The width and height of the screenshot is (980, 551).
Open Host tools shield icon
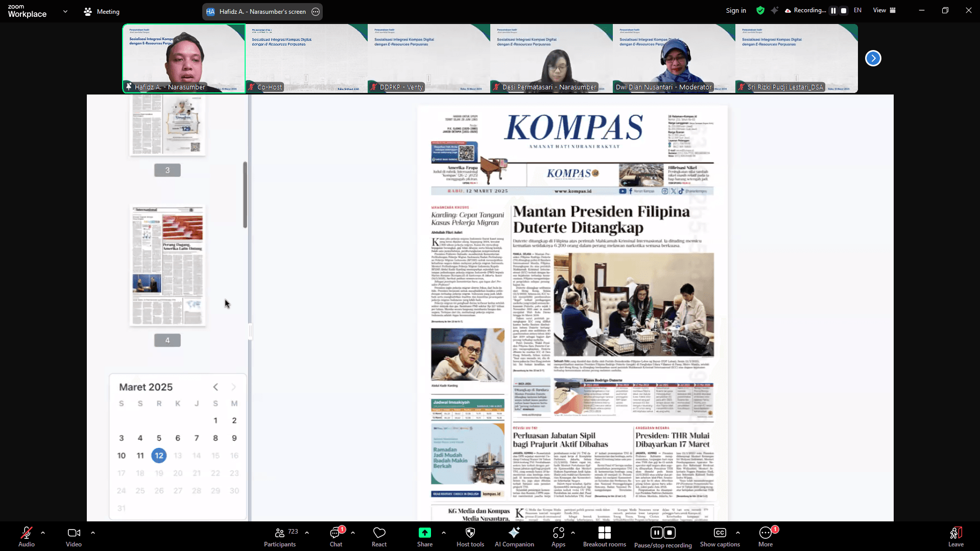470,537
